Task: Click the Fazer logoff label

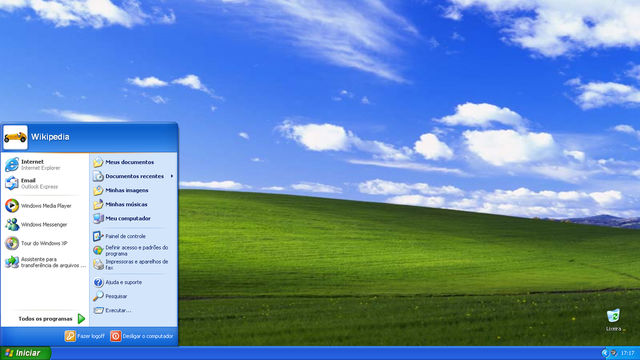Action: (91, 336)
